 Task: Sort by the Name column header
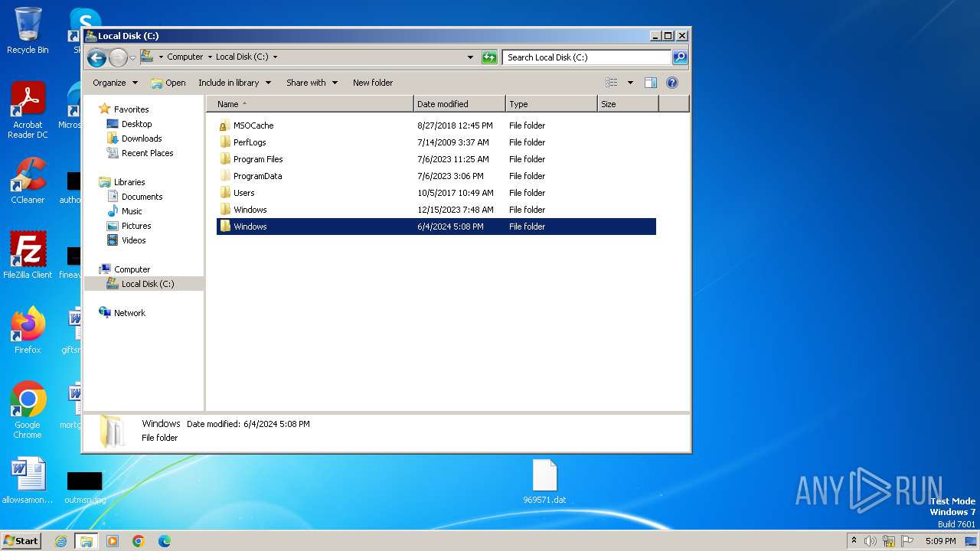click(310, 104)
